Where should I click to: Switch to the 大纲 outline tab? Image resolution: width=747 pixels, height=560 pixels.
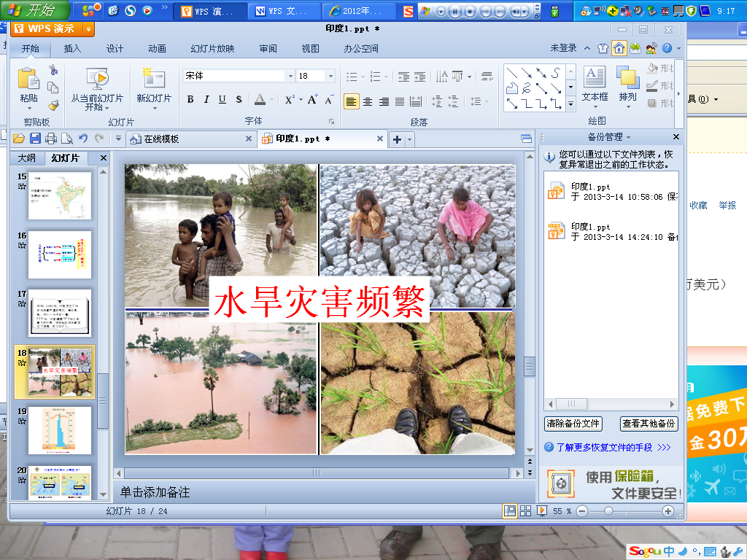[27, 158]
